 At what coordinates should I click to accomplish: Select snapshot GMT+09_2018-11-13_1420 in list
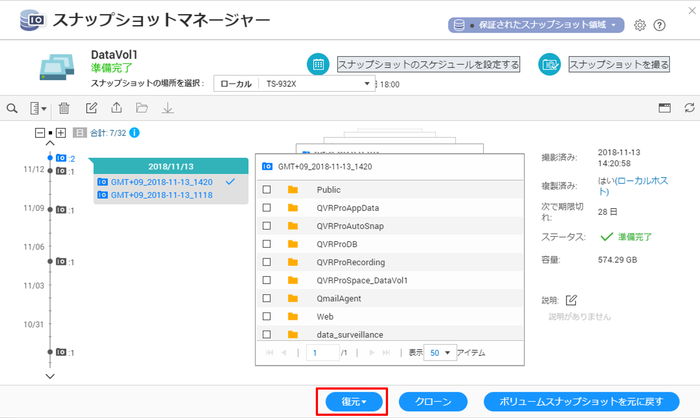point(162,182)
